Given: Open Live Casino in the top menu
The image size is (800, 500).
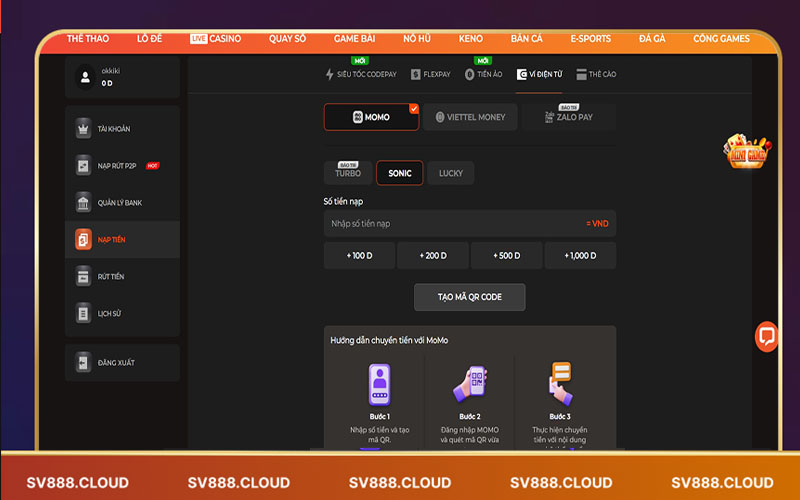Looking at the screenshot, I should coord(215,39).
